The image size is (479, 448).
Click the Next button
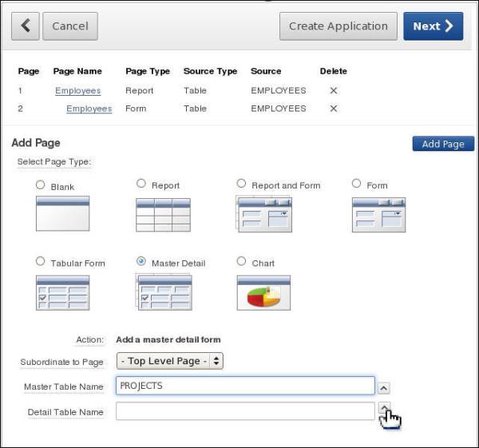coord(433,26)
